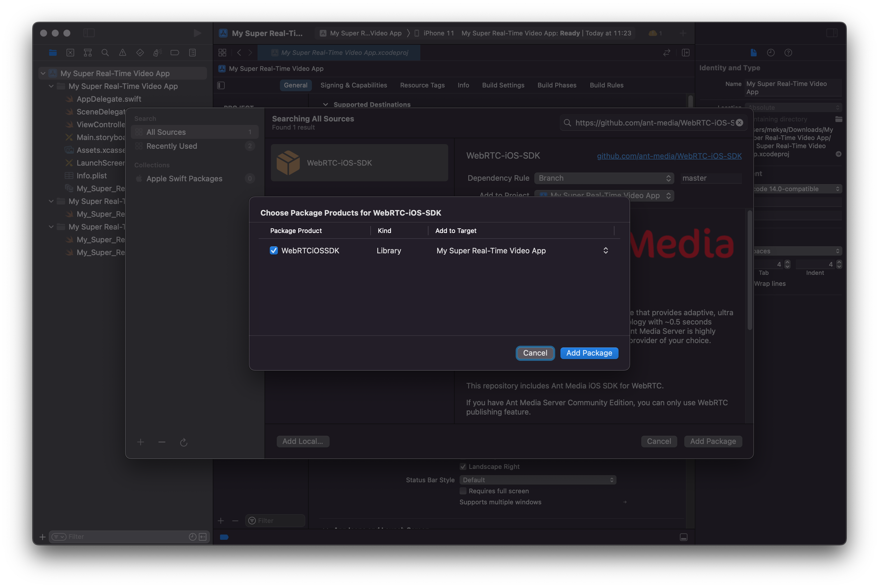The width and height of the screenshot is (879, 588).
Task: Click the Library plus icon in the title bar
Action: [x=683, y=33]
